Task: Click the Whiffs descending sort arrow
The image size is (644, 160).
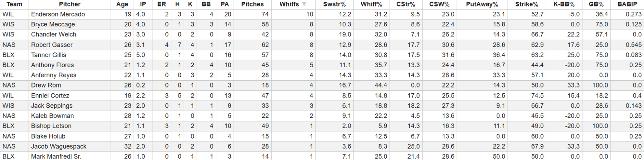Action: pyautogui.click(x=304, y=4)
